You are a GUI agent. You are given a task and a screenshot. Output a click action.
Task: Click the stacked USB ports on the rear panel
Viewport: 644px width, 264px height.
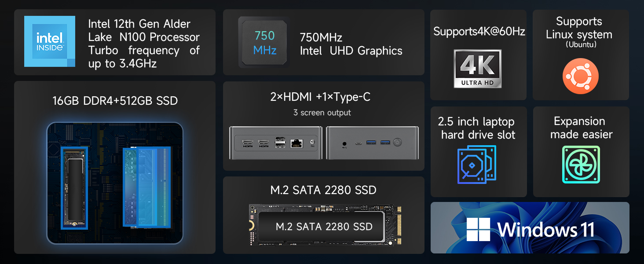tap(279, 143)
